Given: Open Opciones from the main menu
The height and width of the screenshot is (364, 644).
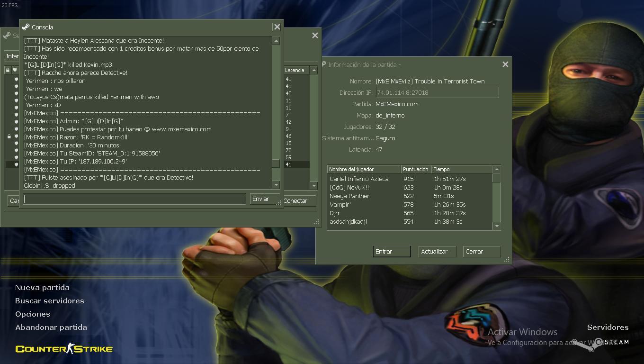Looking at the screenshot, I should (x=32, y=314).
